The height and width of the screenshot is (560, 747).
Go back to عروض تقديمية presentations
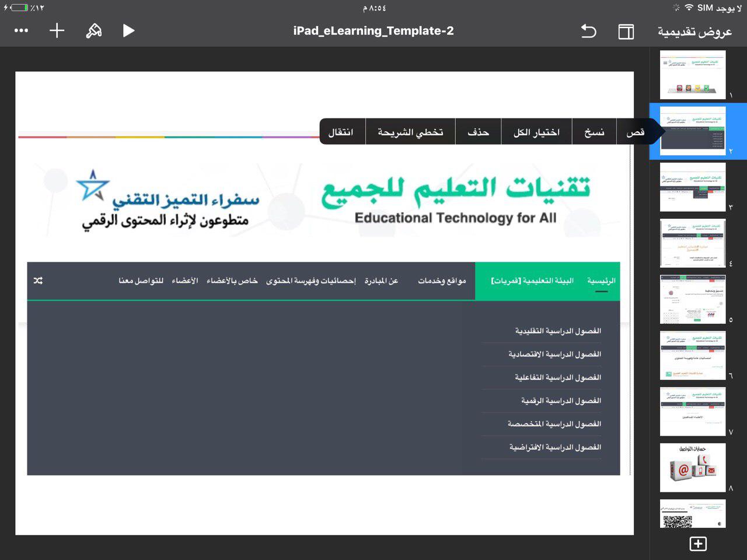click(x=694, y=32)
